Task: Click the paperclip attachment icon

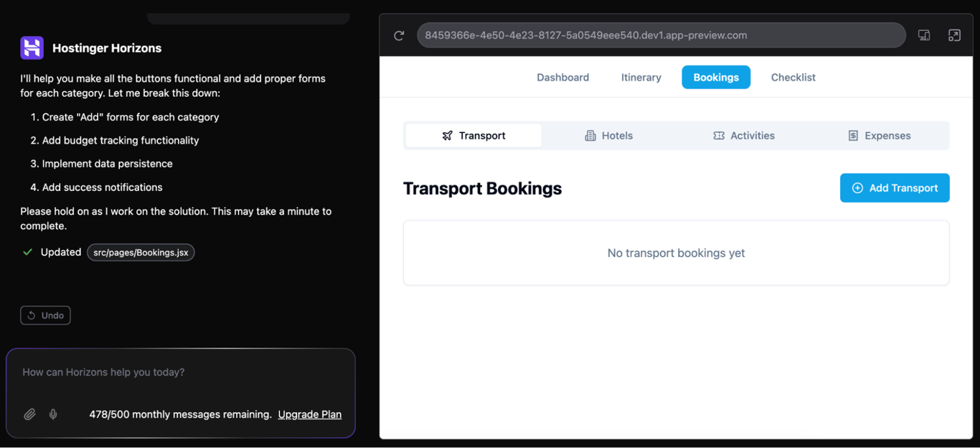Action: 29,414
